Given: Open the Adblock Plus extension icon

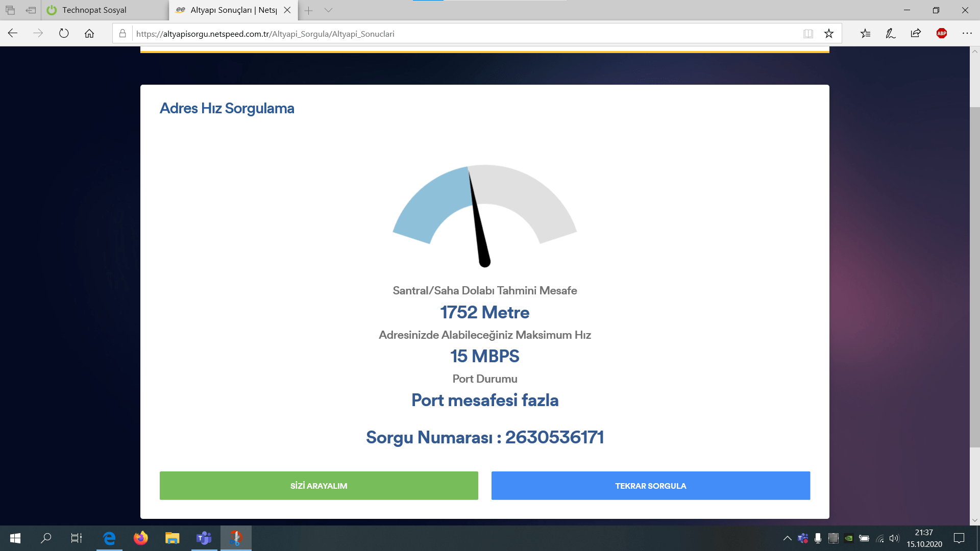Looking at the screenshot, I should [x=942, y=34].
